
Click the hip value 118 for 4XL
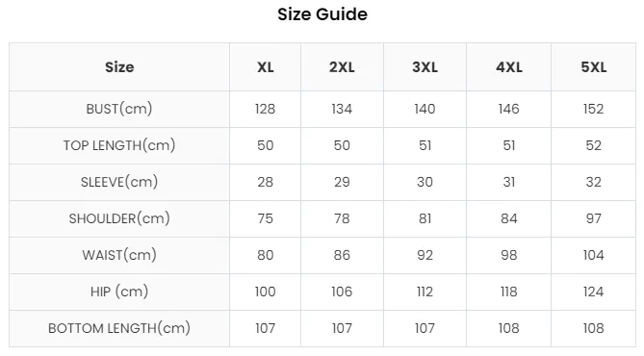point(509,292)
